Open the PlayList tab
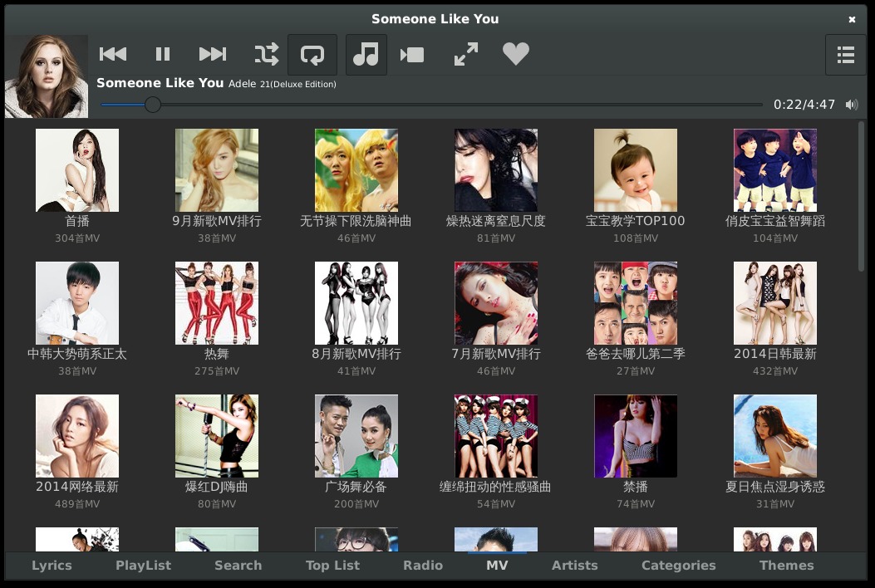Viewport: 875px width, 588px height. pos(144,565)
